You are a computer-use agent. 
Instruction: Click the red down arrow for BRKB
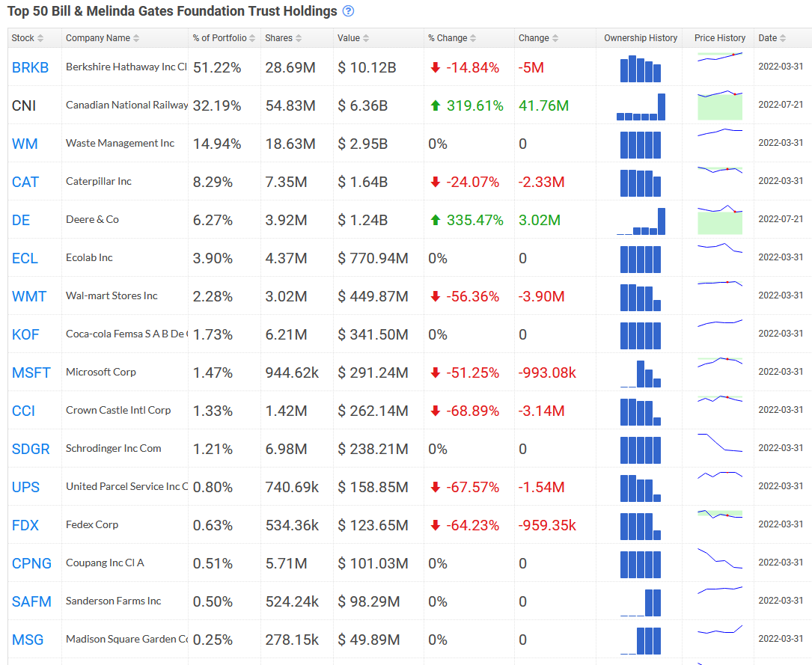(x=436, y=67)
